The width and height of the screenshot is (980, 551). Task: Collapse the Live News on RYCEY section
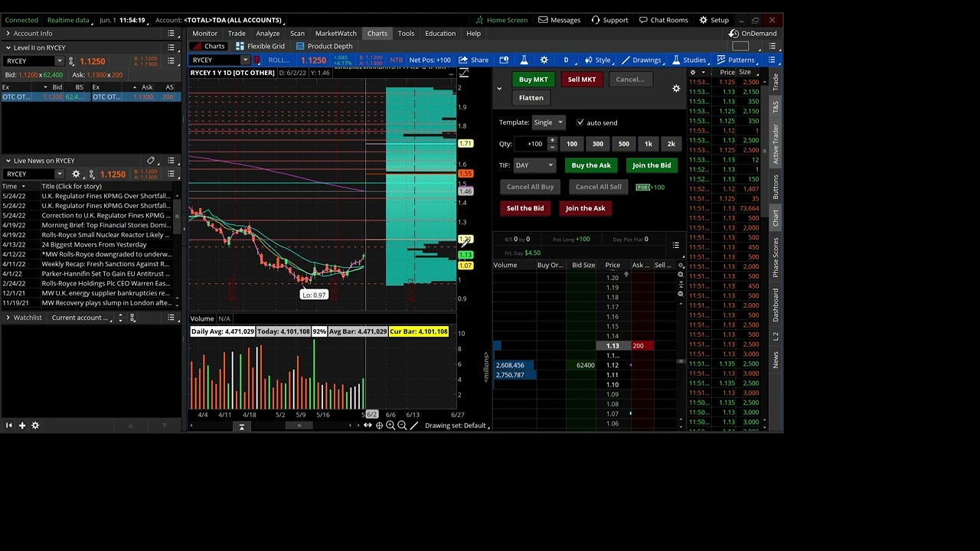pyautogui.click(x=8, y=161)
